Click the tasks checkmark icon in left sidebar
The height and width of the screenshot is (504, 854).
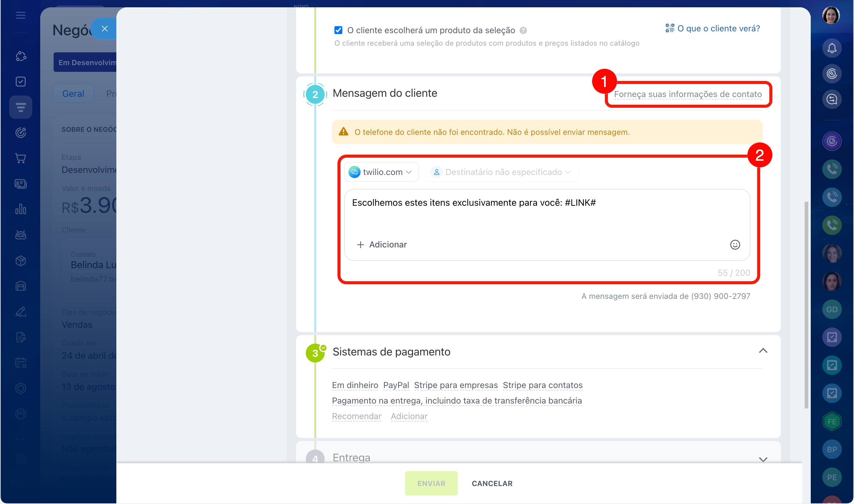point(20,82)
